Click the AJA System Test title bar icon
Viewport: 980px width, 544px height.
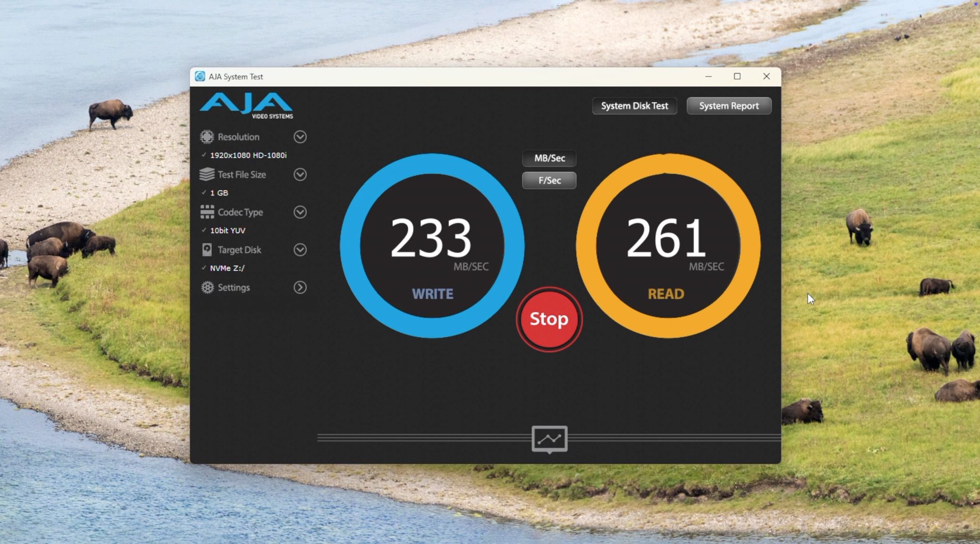coord(200,77)
